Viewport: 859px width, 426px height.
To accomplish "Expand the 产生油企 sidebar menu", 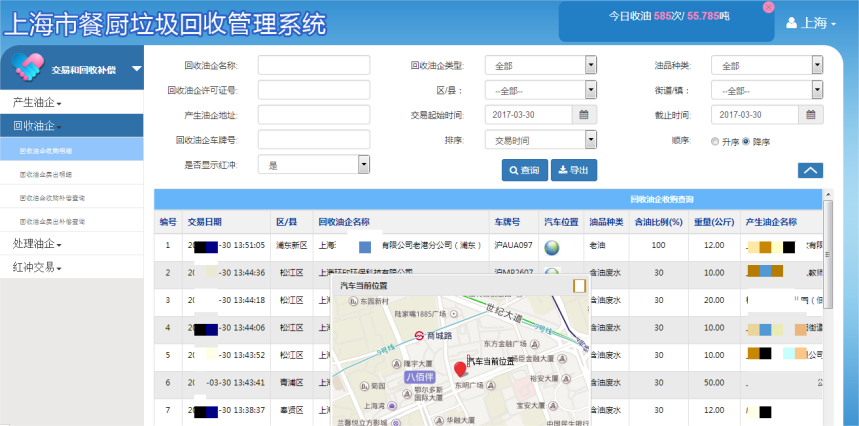I will pyautogui.click(x=37, y=102).
